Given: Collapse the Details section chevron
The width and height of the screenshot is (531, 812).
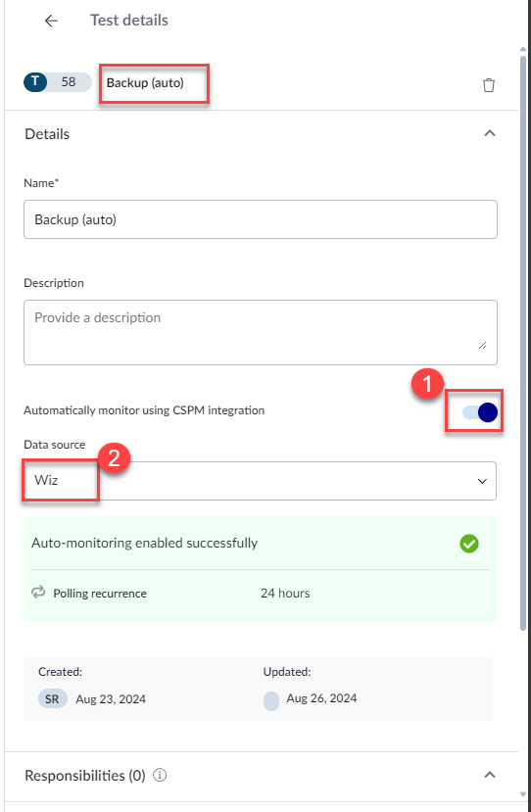Looking at the screenshot, I should coord(490,133).
